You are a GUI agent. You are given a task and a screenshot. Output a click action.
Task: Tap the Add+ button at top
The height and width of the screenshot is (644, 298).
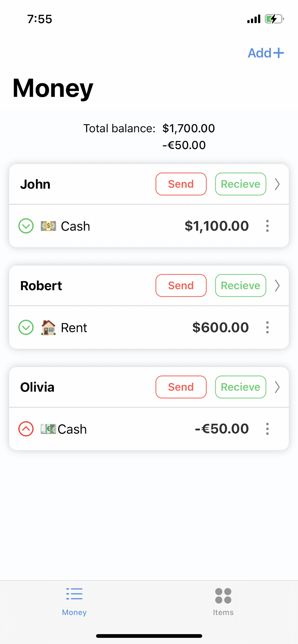tap(265, 53)
